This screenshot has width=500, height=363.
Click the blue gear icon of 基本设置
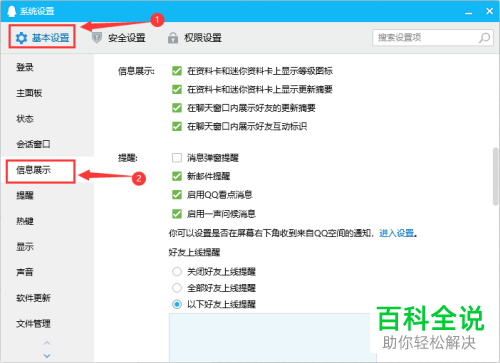[21, 38]
